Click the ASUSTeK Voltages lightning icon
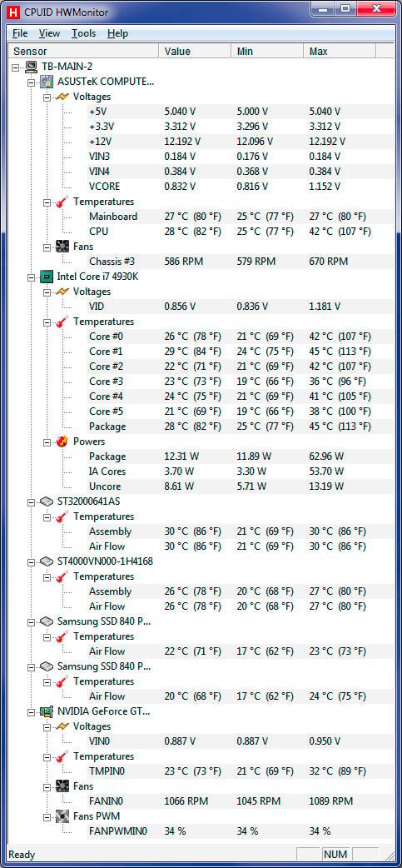The image size is (402, 868). [62, 97]
